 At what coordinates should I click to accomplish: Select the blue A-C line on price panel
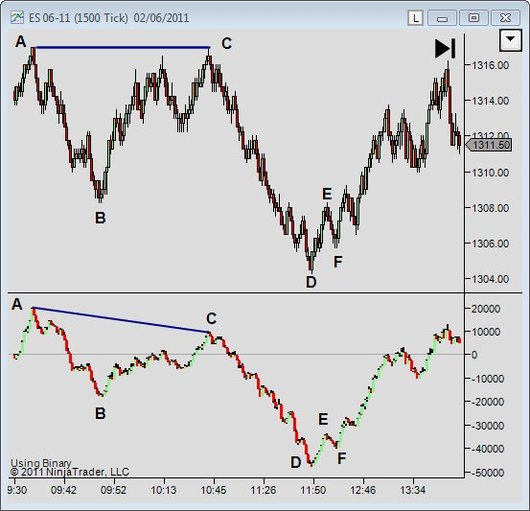click(122, 47)
